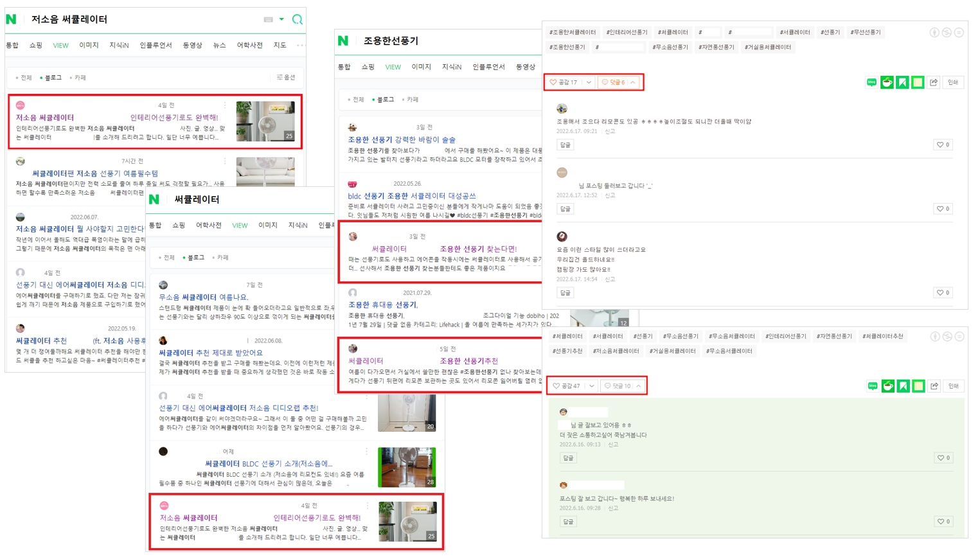
Task: Select 블로그 filter in 저소음 써큘레이터 results
Action: pos(51,78)
